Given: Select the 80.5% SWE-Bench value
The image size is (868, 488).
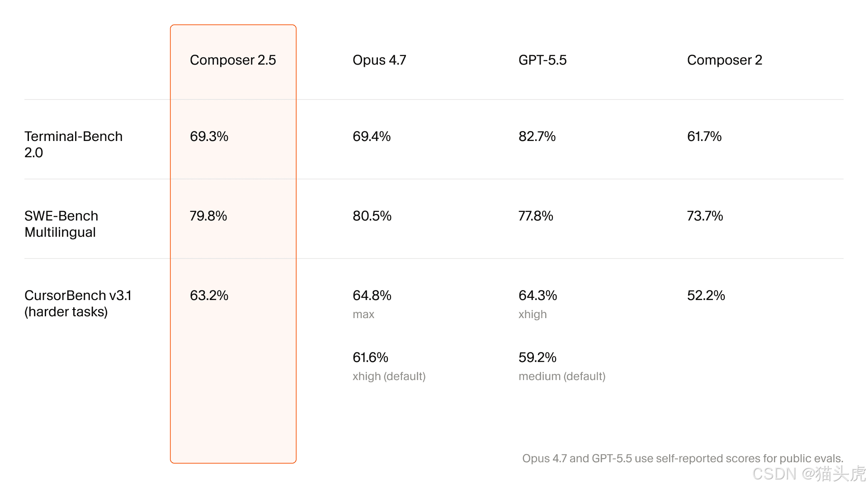Looking at the screenshot, I should (x=372, y=216).
